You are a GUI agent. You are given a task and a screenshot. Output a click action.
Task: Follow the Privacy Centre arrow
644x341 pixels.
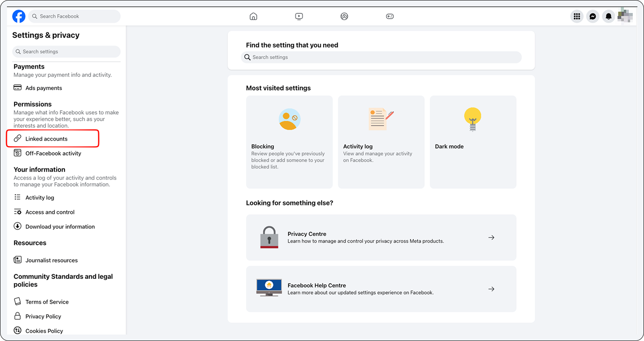492,237
